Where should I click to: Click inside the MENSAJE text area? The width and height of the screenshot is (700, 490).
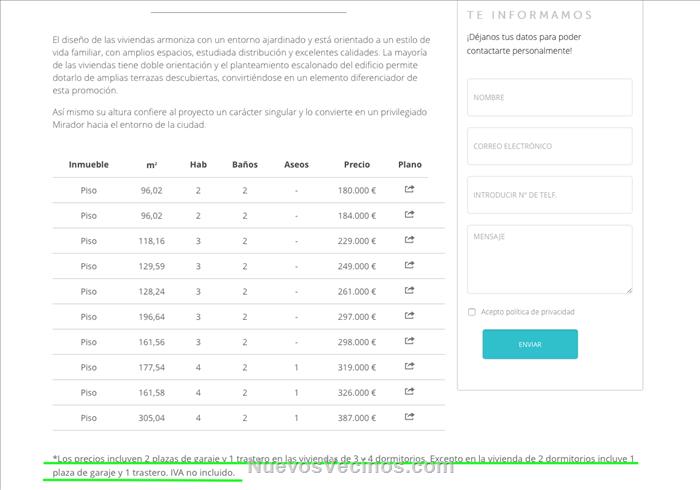point(549,259)
